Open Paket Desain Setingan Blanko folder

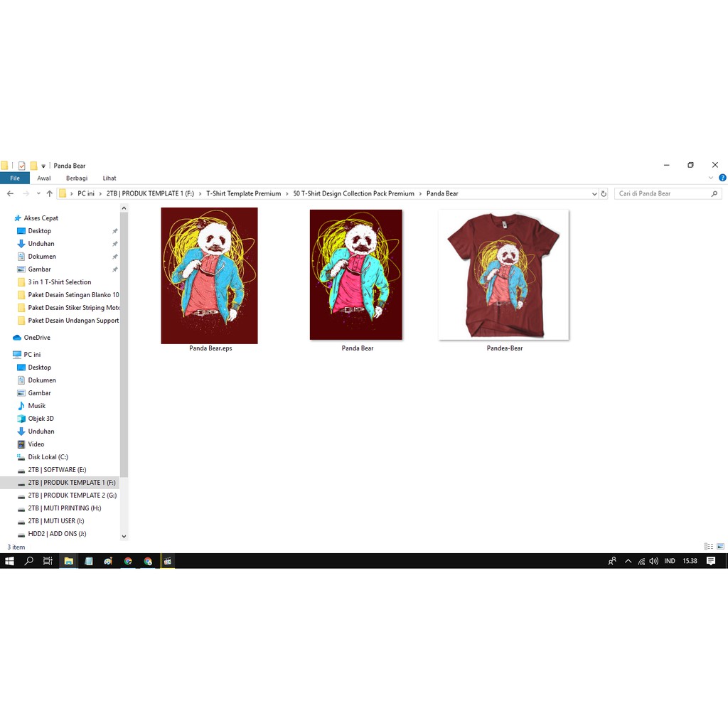[x=73, y=295]
